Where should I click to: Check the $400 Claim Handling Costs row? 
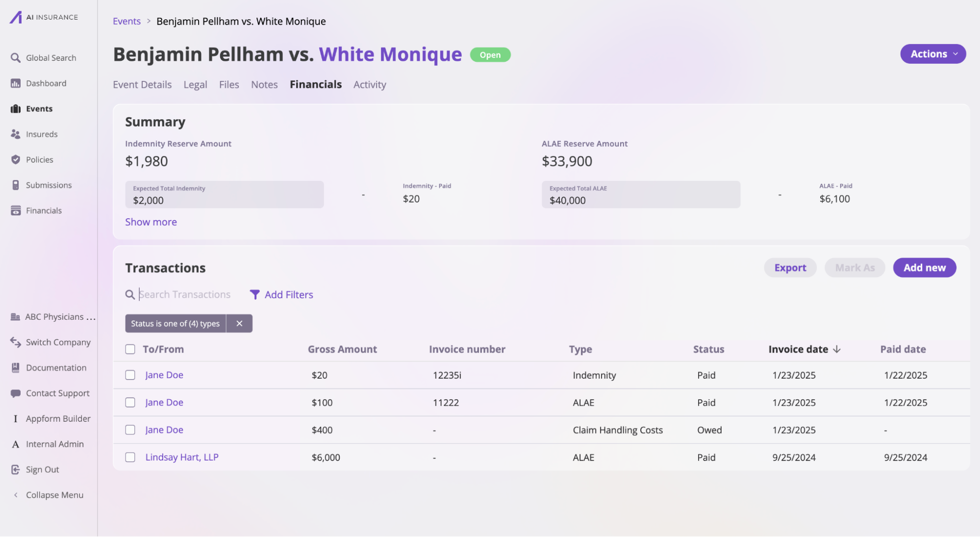(130, 430)
